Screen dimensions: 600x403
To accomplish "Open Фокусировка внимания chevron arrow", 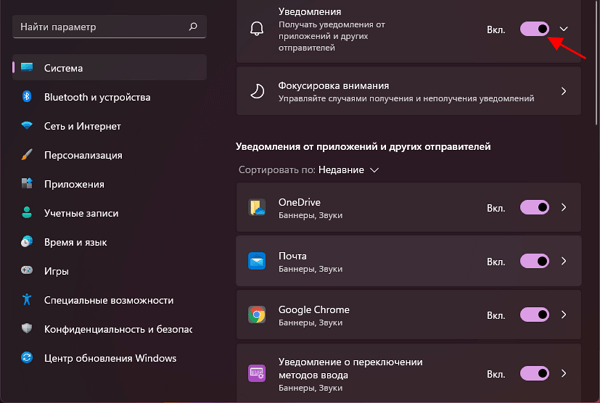I will click(x=564, y=91).
